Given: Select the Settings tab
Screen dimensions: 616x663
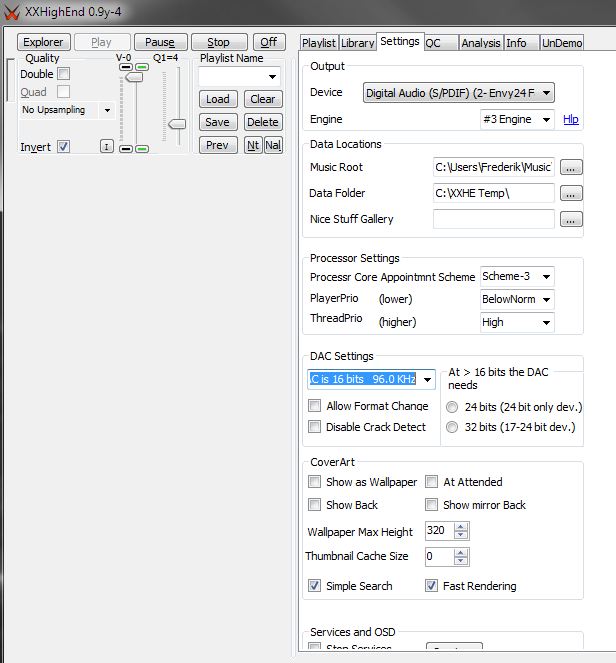Looking at the screenshot, I should click(400, 41).
